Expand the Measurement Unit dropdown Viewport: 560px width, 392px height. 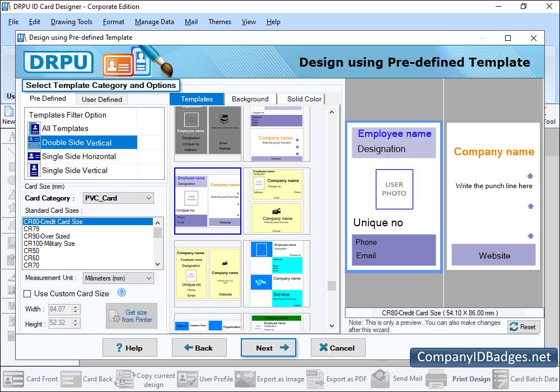click(x=149, y=278)
